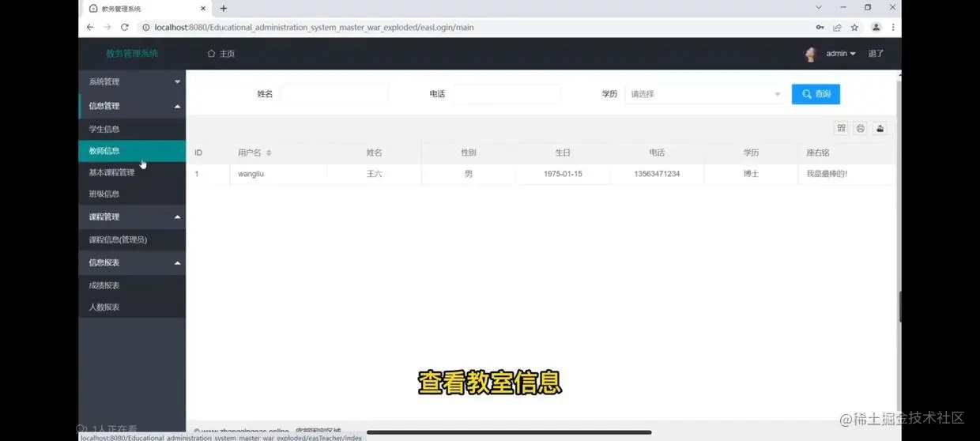Close the 教务管理系统 browser tab
This screenshot has width=980, height=441.
tap(203, 9)
